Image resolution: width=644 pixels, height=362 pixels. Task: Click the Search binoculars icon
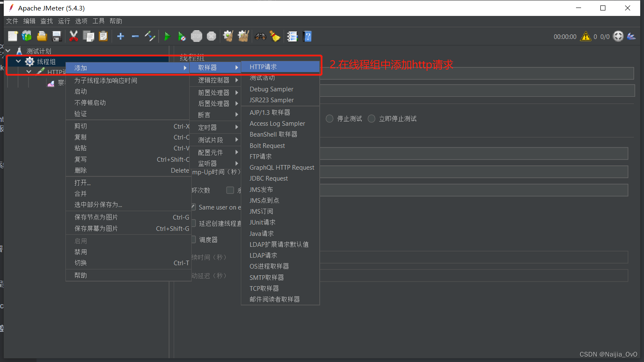[261, 36]
